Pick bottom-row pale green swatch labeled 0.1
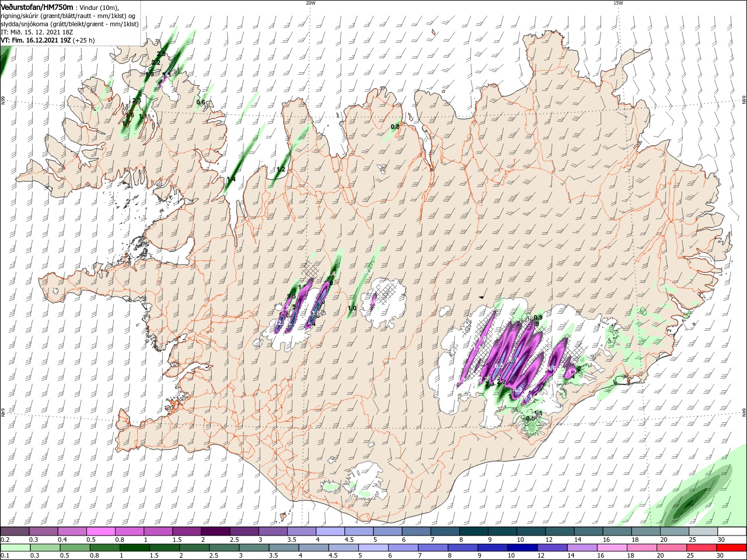Viewport: 747px width, 560px height. coord(15,548)
